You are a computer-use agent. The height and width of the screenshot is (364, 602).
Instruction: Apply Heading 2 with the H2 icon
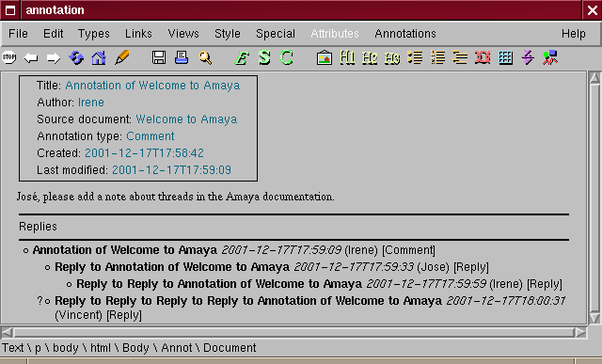(370, 58)
